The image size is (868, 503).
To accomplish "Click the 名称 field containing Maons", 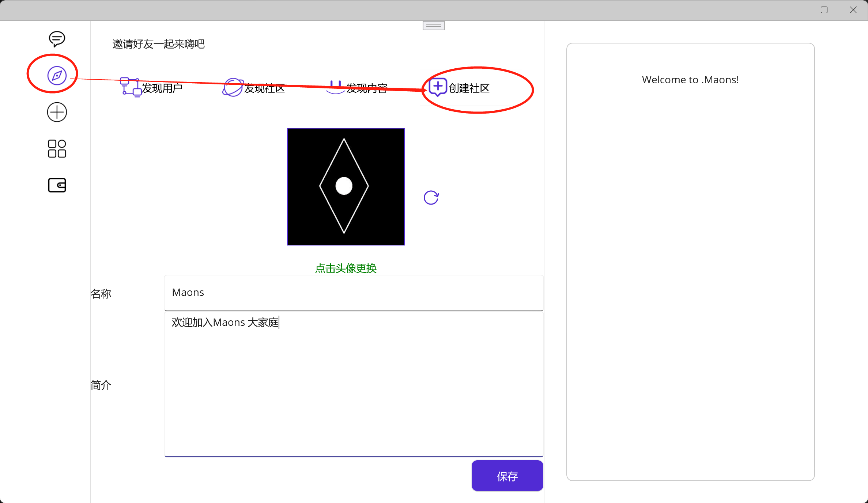I will pos(353,293).
